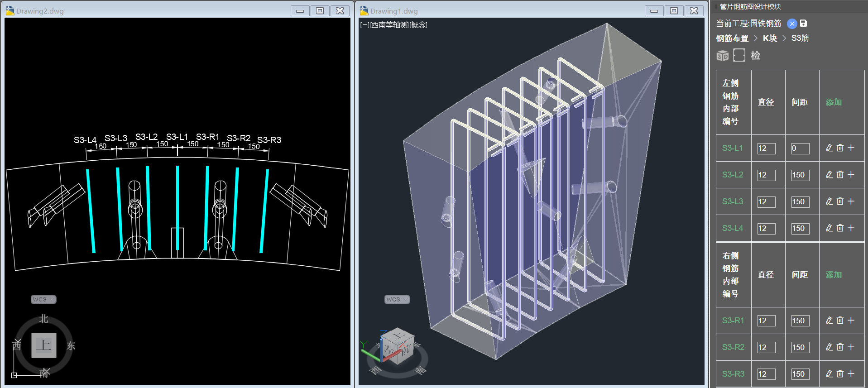Screen dimensions: 868x388
Task: Select the S3-R3 row label
Action: tap(733, 374)
